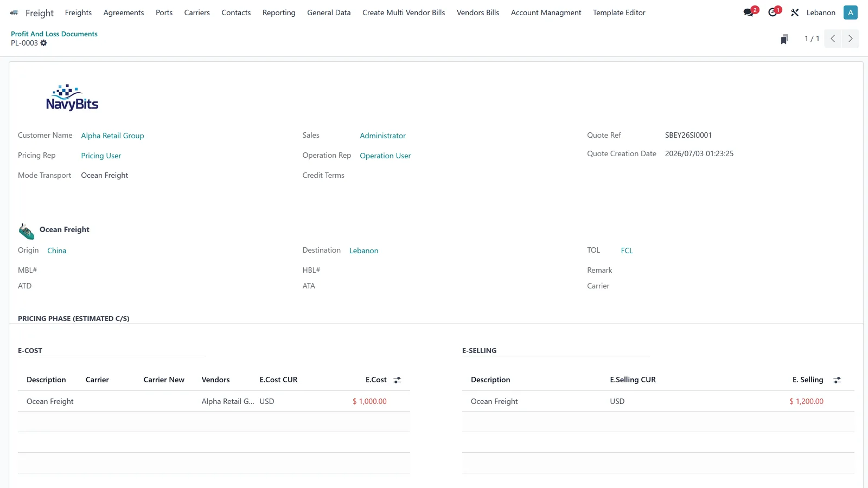868x488 pixels.
Task: Open the Pricing User link
Action: tap(101, 156)
